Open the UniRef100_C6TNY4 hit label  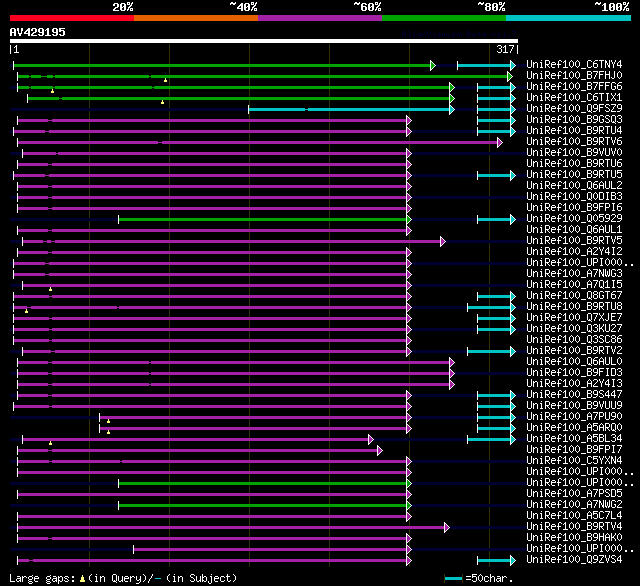click(x=574, y=64)
